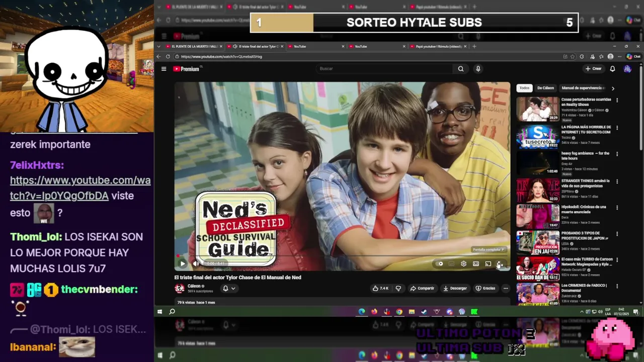
Task: Open the tab list chevron
Action: pyautogui.click(x=159, y=46)
